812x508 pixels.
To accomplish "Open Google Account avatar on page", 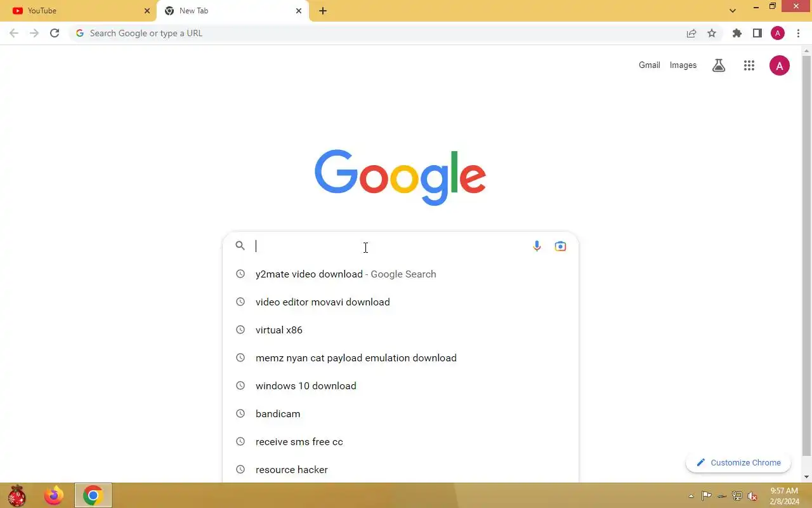I will (x=780, y=65).
